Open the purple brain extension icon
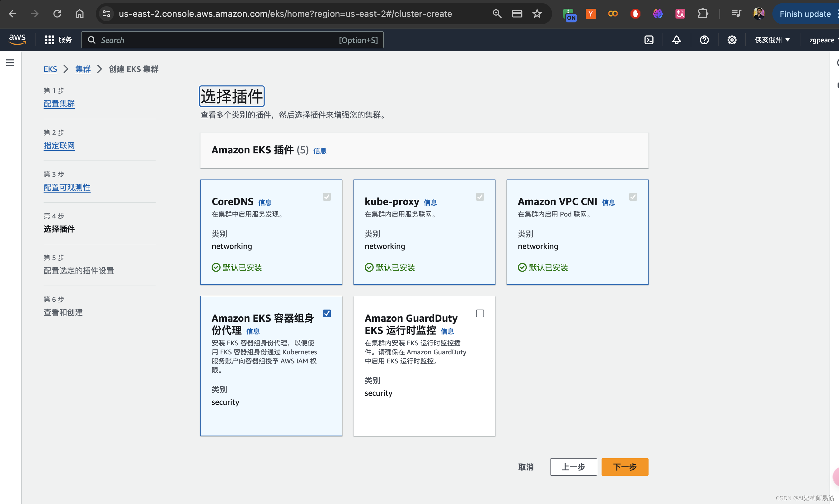839x504 pixels. coord(658,14)
